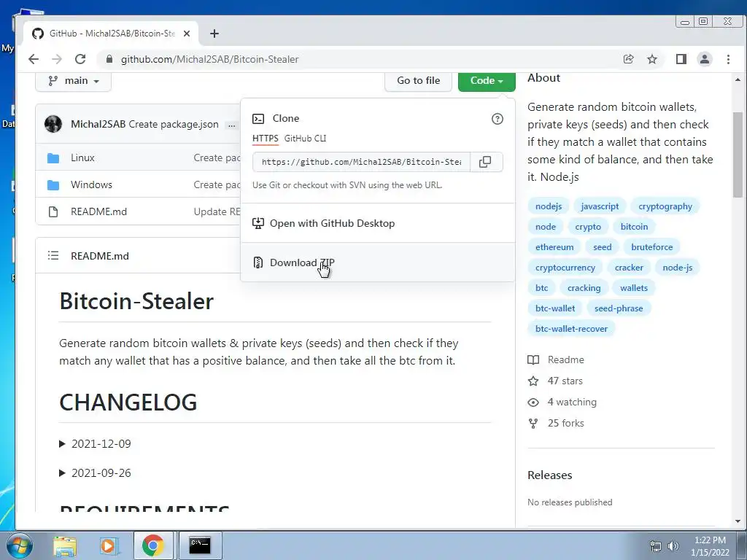Screen dimensions: 747x560
Task: Click the clone help question mark icon
Action: (x=497, y=119)
